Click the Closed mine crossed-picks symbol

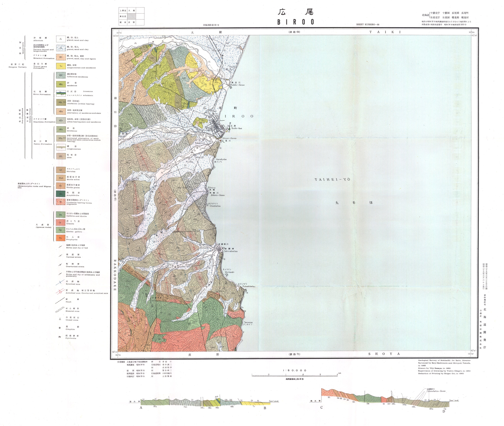click(60, 319)
